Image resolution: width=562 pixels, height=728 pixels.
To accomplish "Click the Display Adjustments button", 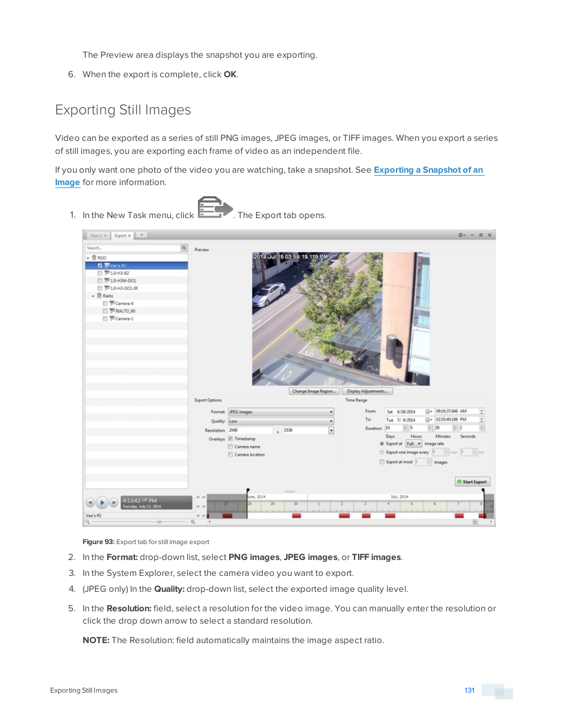I will [x=367, y=391].
